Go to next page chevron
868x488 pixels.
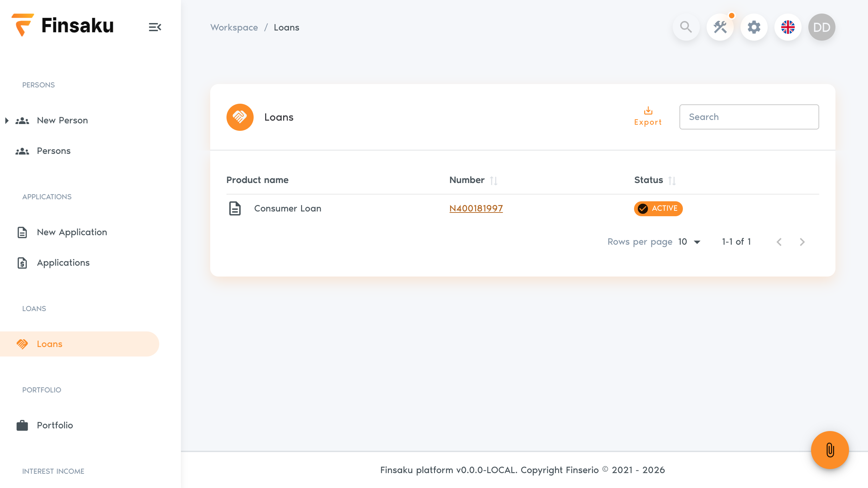point(802,242)
